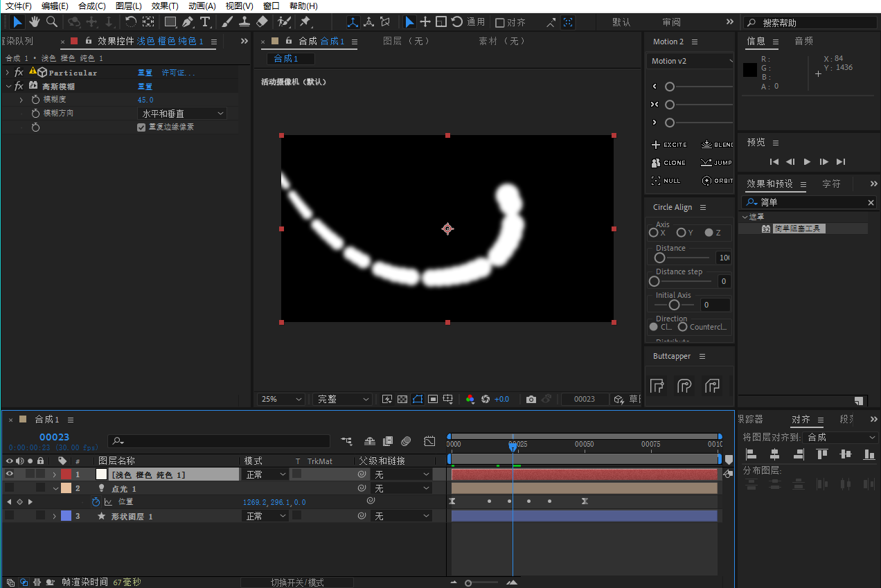Select the Y axis radio button
This screenshot has height=588, width=881.
pyautogui.click(x=682, y=233)
